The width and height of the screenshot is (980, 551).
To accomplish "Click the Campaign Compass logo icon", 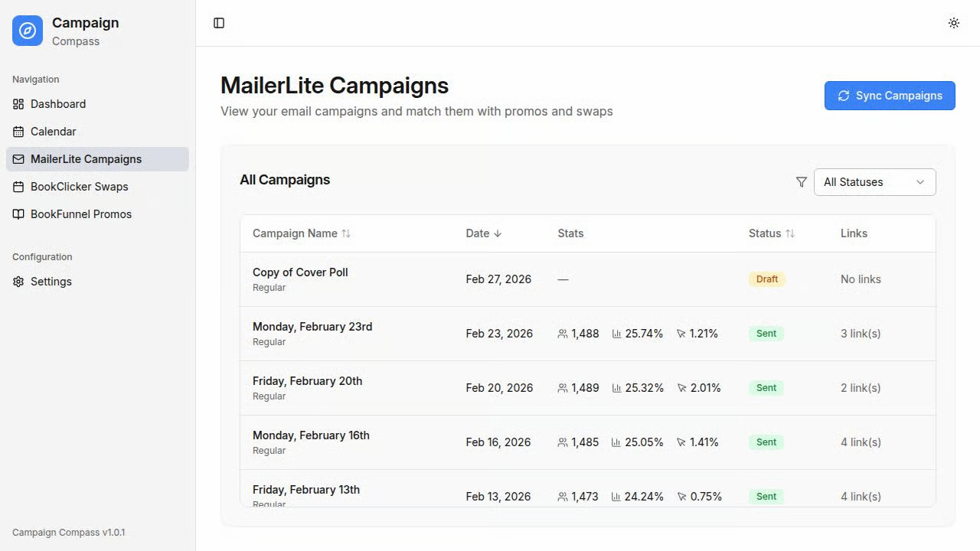I will click(28, 31).
